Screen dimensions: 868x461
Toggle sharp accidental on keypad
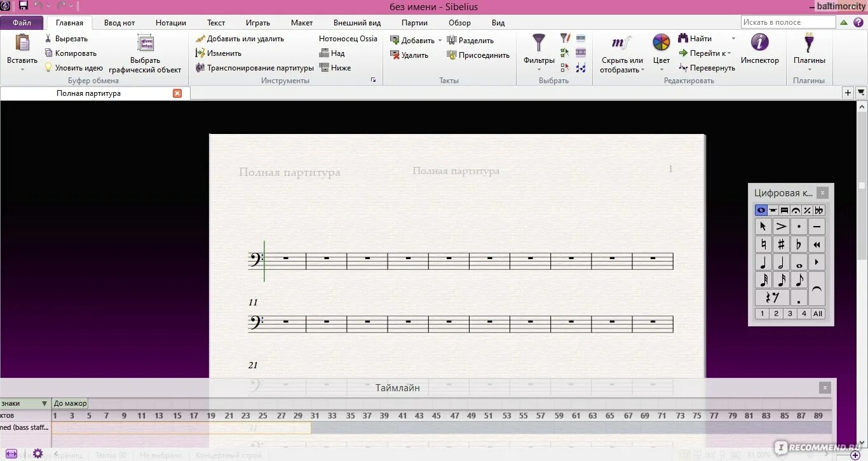click(x=781, y=244)
